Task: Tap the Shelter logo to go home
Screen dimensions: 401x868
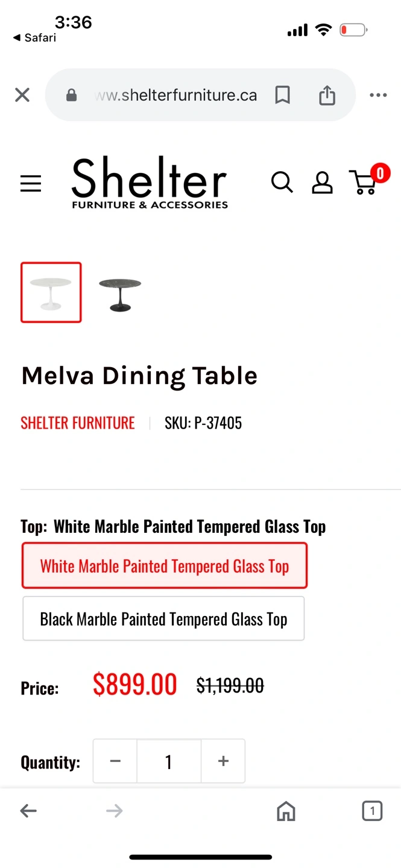Action: (150, 183)
